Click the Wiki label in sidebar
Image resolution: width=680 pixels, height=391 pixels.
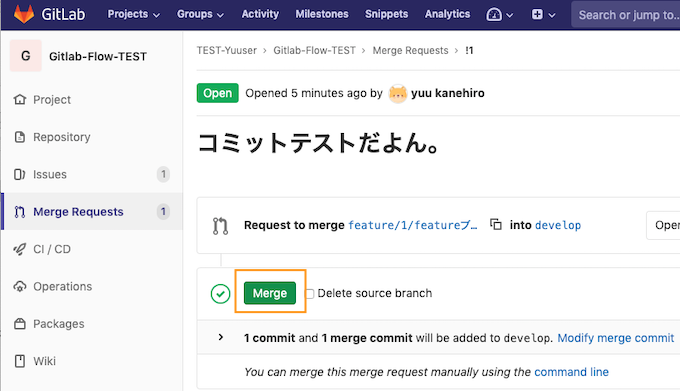click(x=44, y=361)
